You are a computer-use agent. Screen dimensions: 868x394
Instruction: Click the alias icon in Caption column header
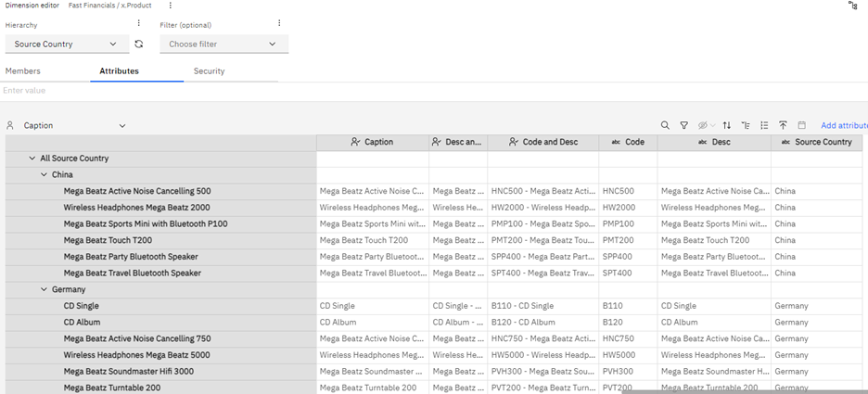(356, 142)
